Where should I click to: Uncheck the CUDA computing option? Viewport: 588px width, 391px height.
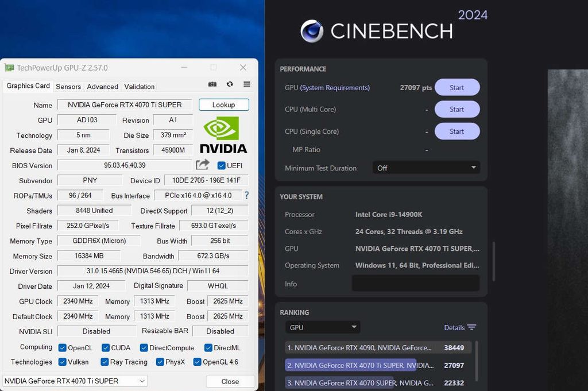105,347
